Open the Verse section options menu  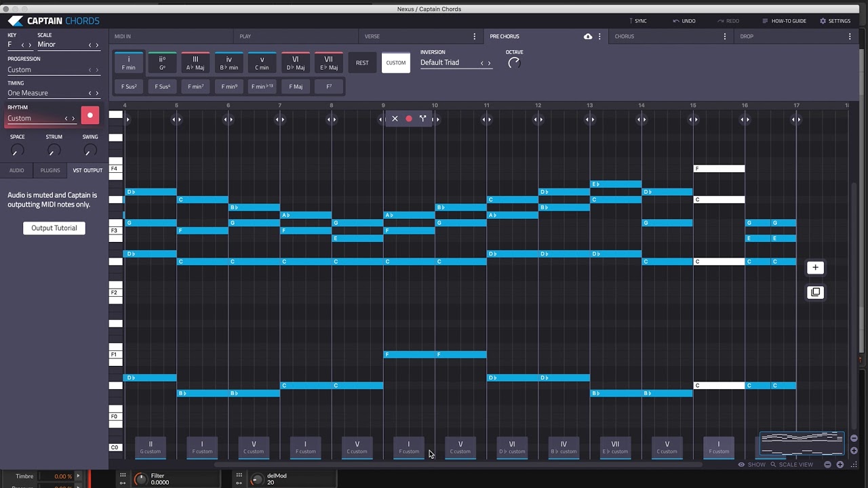click(x=474, y=37)
